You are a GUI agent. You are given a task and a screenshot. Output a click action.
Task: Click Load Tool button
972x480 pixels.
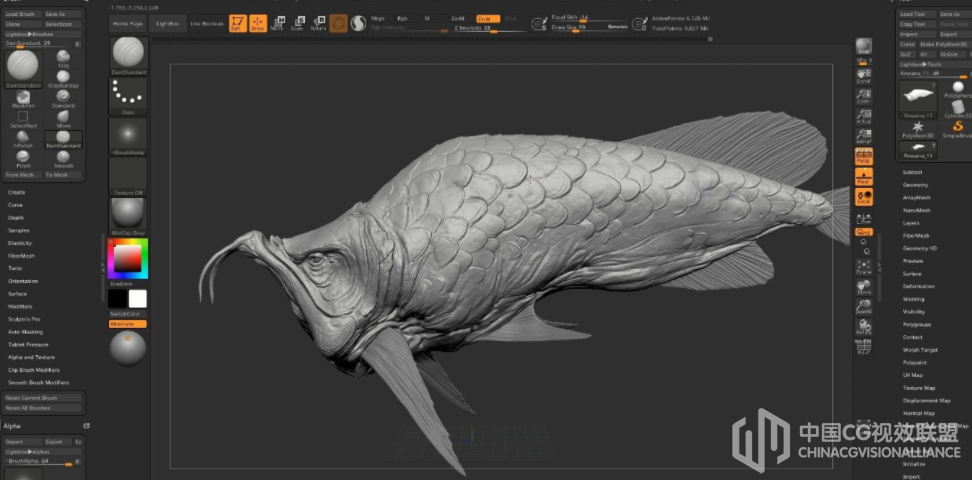pyautogui.click(x=917, y=14)
